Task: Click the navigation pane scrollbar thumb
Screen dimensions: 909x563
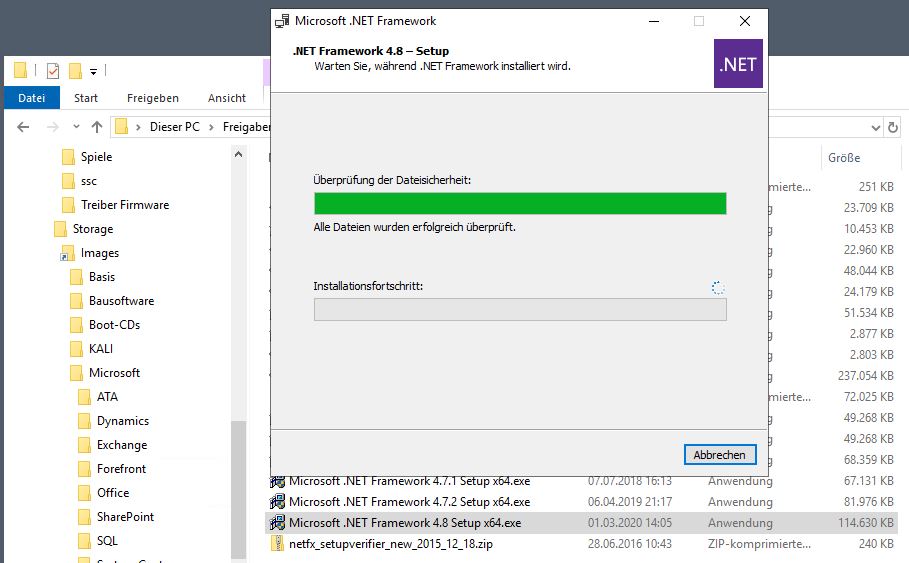Action: click(x=238, y=489)
